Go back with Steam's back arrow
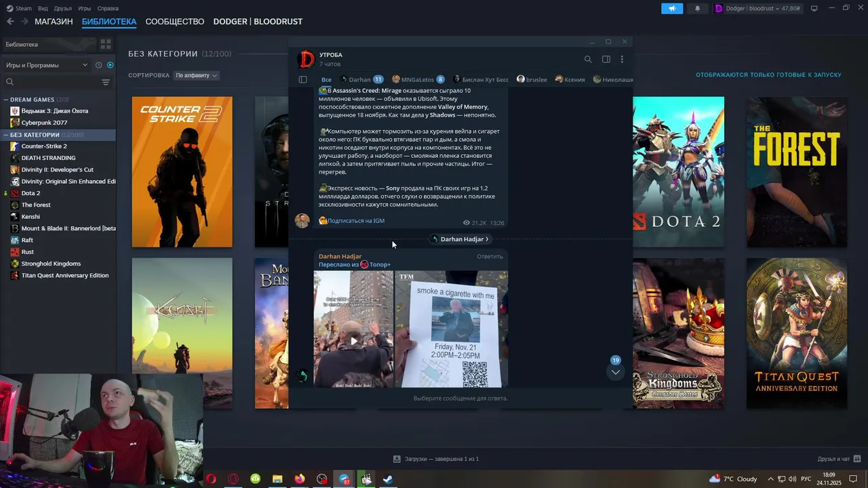Screen dimensions: 868x488 pyautogui.click(x=10, y=22)
